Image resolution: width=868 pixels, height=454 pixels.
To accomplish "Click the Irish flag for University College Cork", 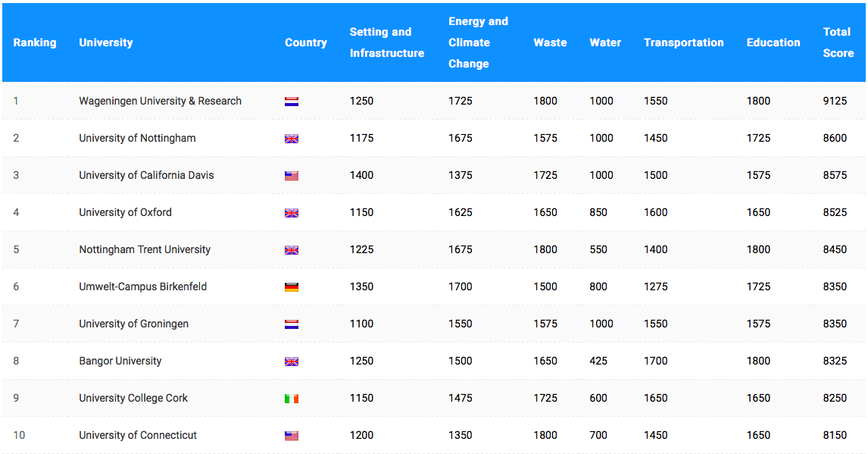I will (x=291, y=398).
